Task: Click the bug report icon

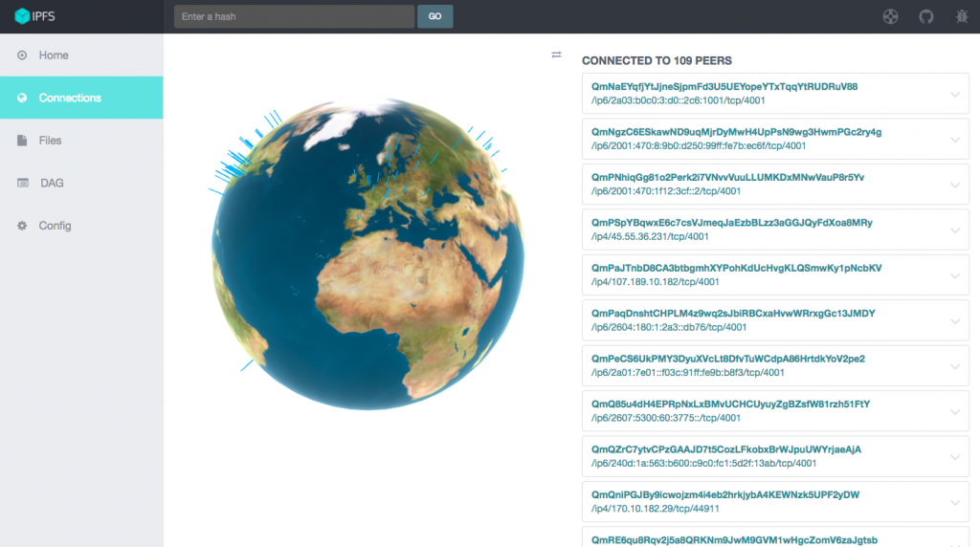Action: coord(961,16)
